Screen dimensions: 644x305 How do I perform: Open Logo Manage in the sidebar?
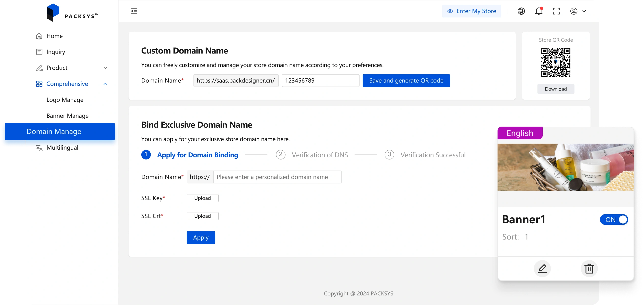click(65, 100)
